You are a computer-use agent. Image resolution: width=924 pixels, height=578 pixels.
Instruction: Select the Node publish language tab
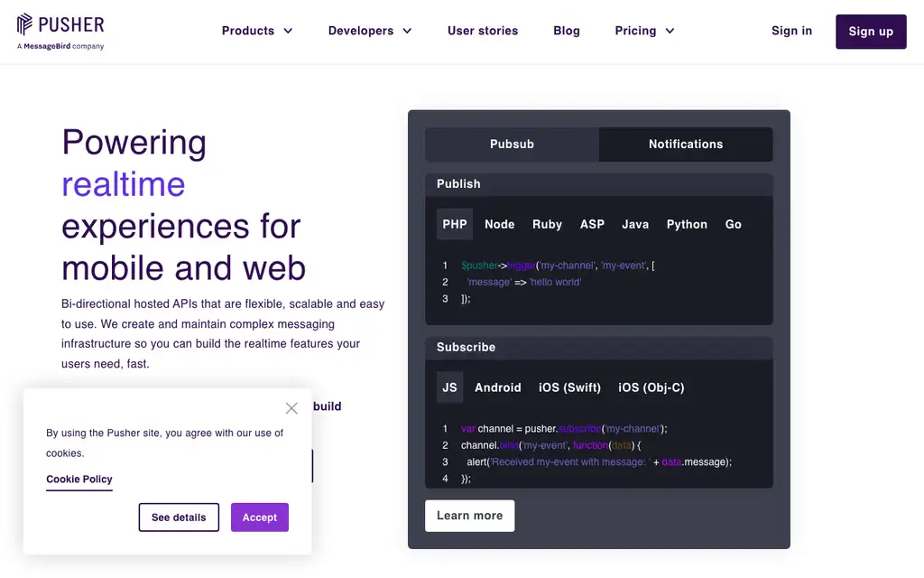(499, 224)
